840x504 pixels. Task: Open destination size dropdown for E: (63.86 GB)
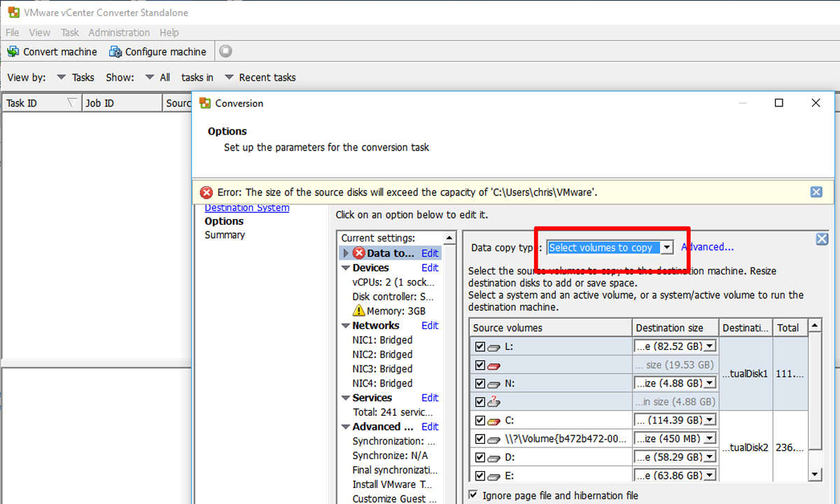coord(710,475)
